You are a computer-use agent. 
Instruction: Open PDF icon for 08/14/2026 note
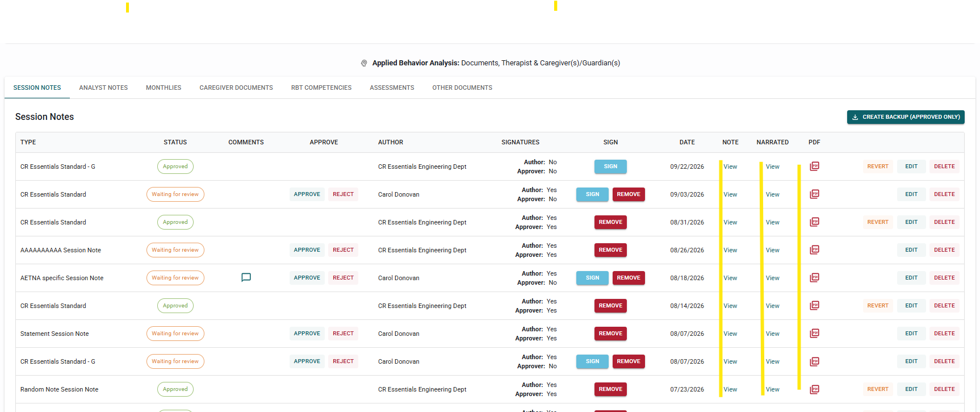pyautogui.click(x=814, y=306)
